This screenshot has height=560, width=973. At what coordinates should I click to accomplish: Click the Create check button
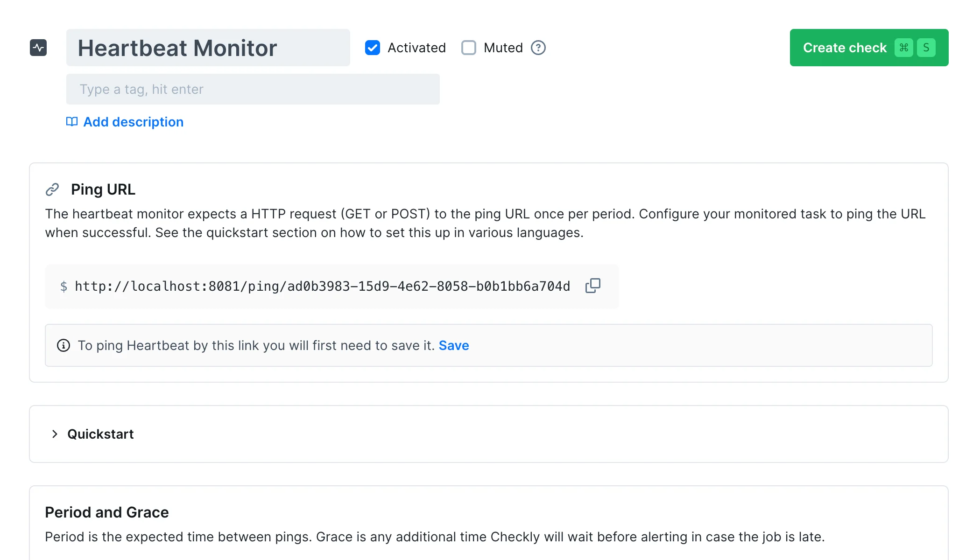click(869, 48)
